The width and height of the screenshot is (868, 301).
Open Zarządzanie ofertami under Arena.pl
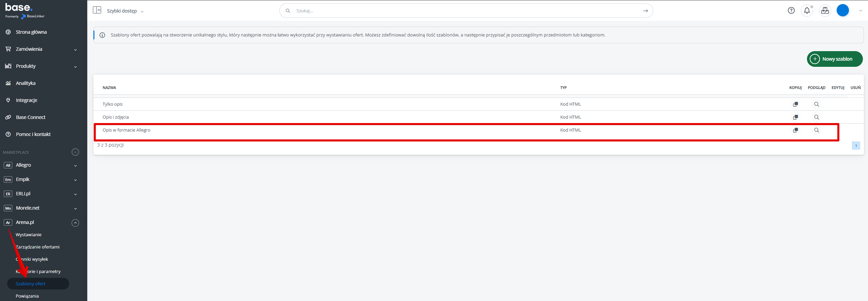[38, 247]
